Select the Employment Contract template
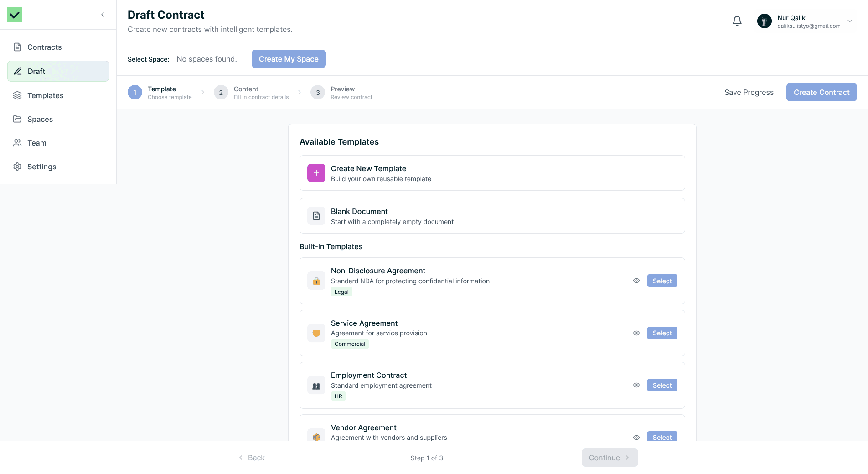868x474 pixels. [662, 385]
